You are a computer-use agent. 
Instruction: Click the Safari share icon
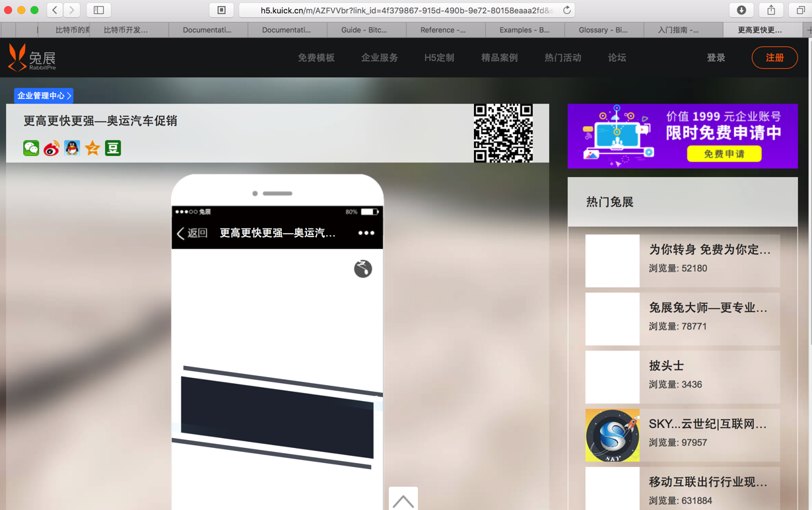(x=771, y=10)
